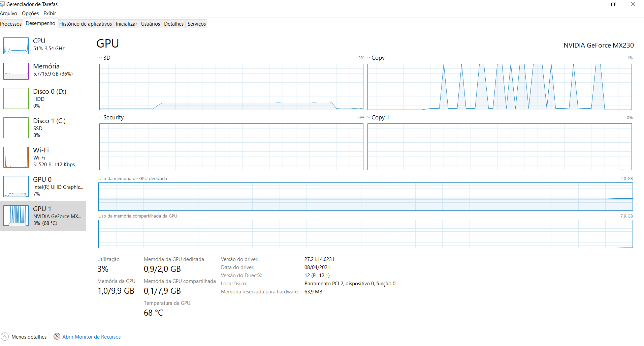Switch to the Inicializar tab

click(x=126, y=24)
